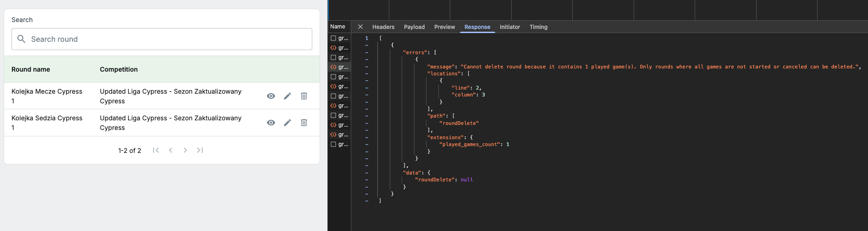Switch to the Timing tab in DevTools
The height and width of the screenshot is (231, 868).
[x=539, y=27]
